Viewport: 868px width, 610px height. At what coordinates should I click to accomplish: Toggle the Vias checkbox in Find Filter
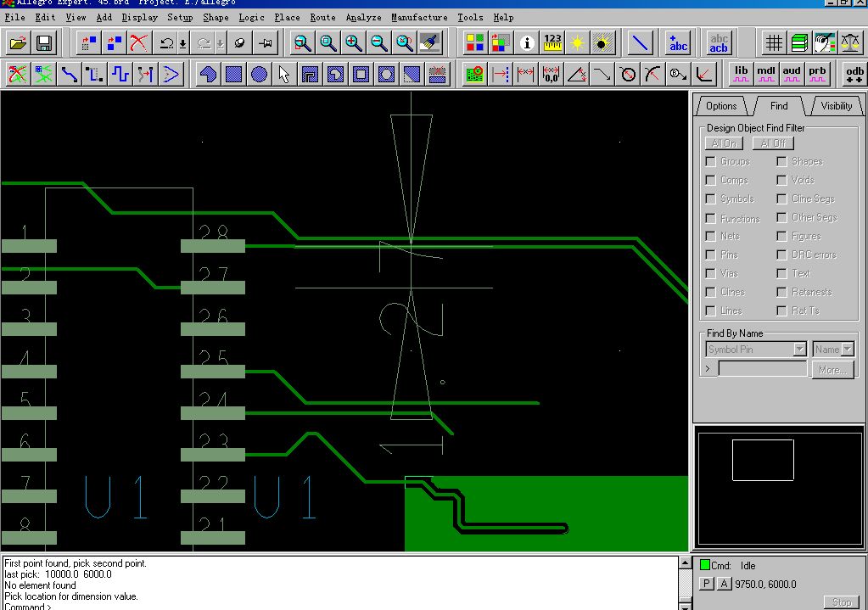(x=711, y=273)
